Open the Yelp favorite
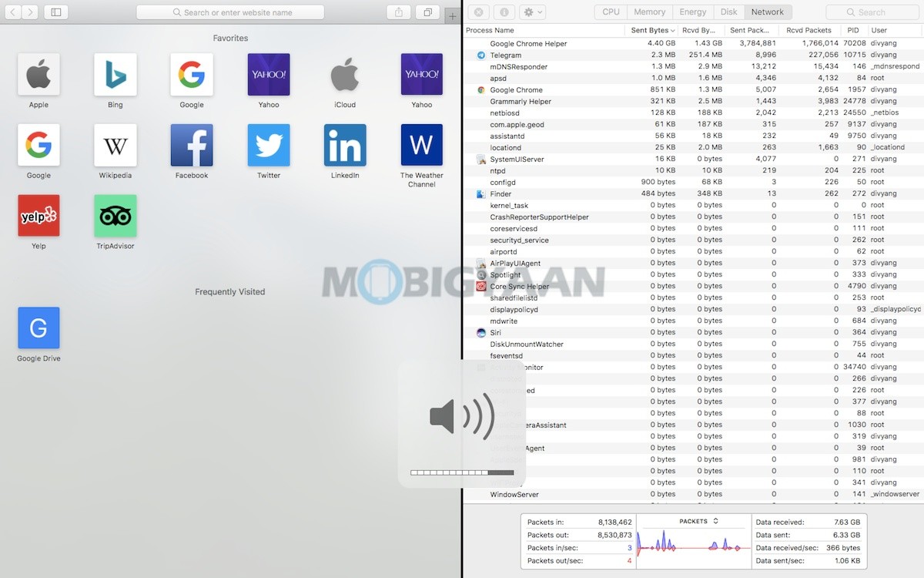 click(38, 216)
